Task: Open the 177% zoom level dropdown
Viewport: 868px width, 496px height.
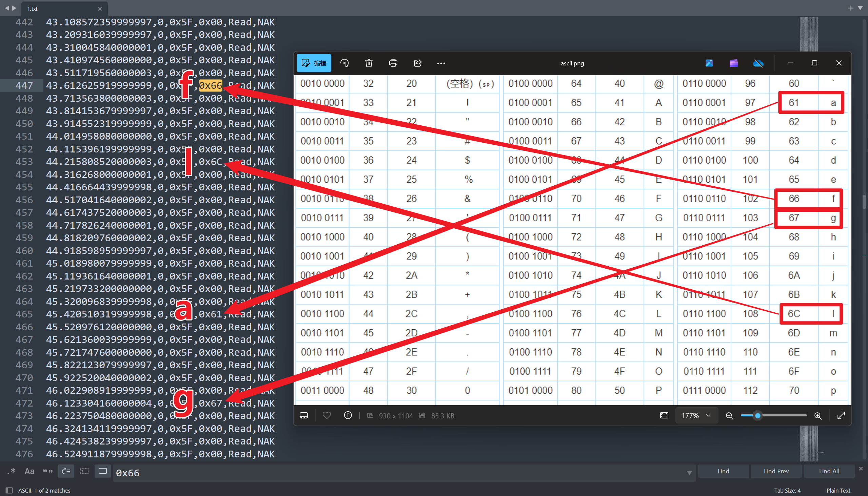Action: point(696,416)
